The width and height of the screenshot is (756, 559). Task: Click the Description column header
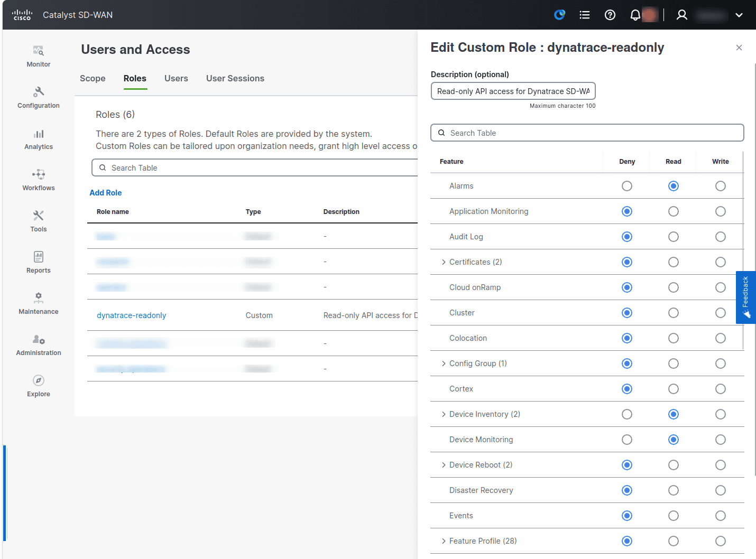coord(342,212)
